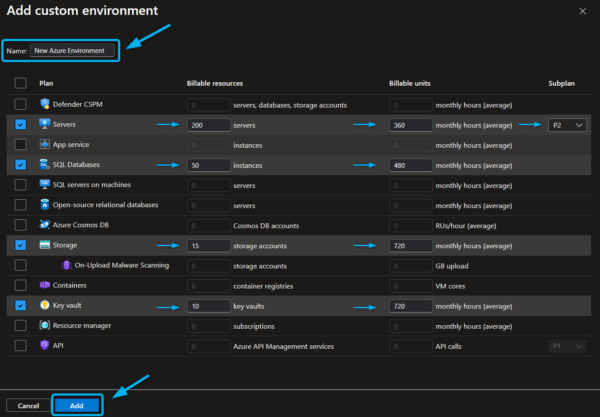Viewport: 600px width, 417px height.
Task: Click Storage monthly hours field 720
Action: click(x=411, y=246)
